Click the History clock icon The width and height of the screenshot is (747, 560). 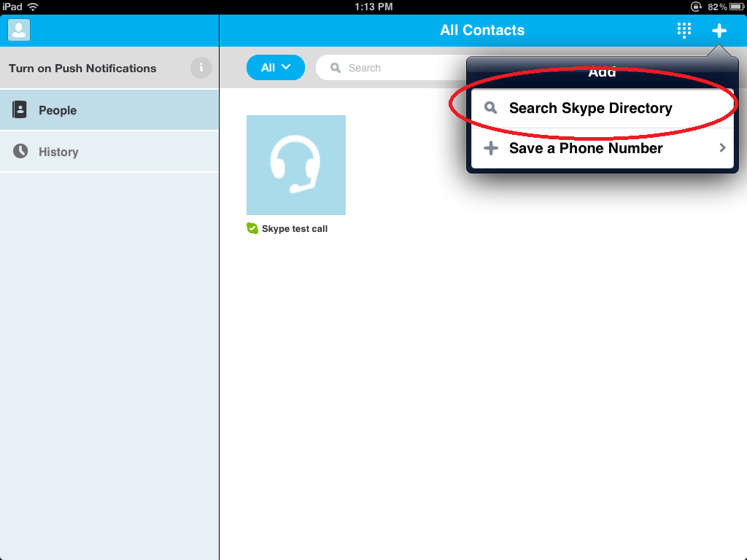[20, 151]
